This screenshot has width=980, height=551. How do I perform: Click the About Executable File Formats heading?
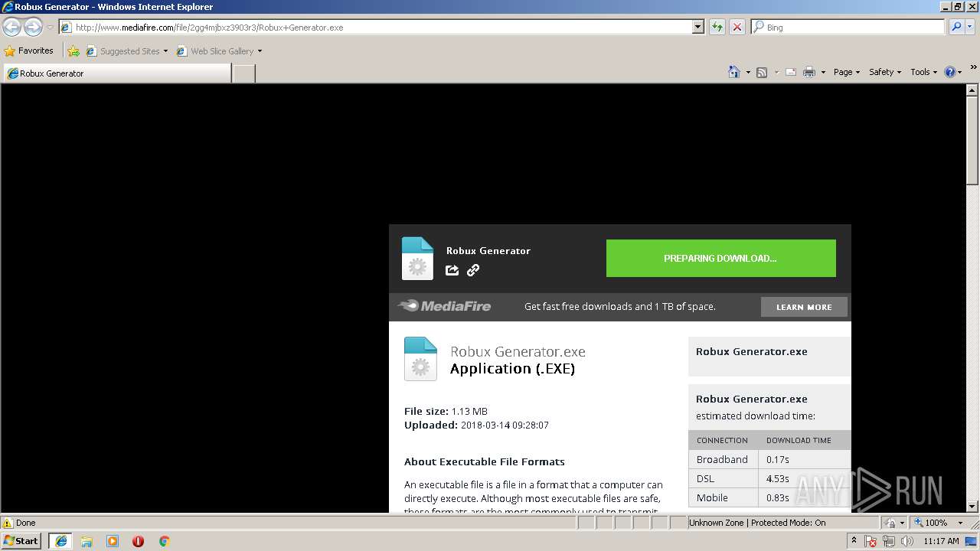[485, 461]
